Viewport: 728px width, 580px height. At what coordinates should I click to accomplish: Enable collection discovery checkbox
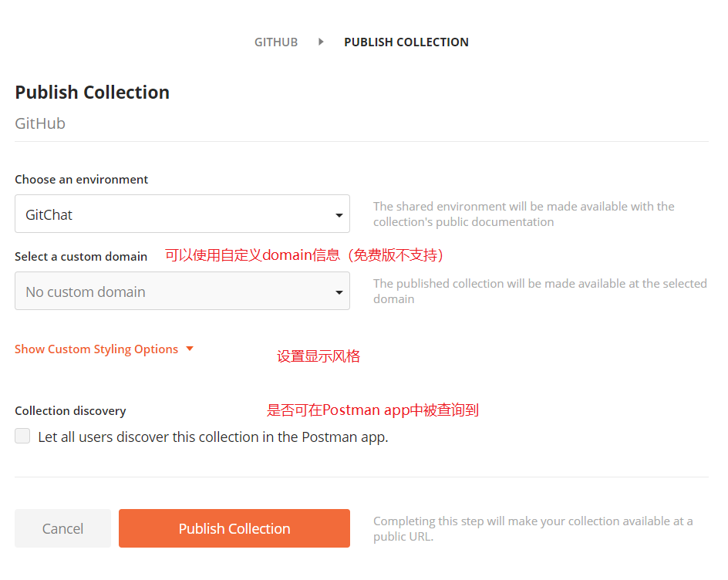point(22,436)
